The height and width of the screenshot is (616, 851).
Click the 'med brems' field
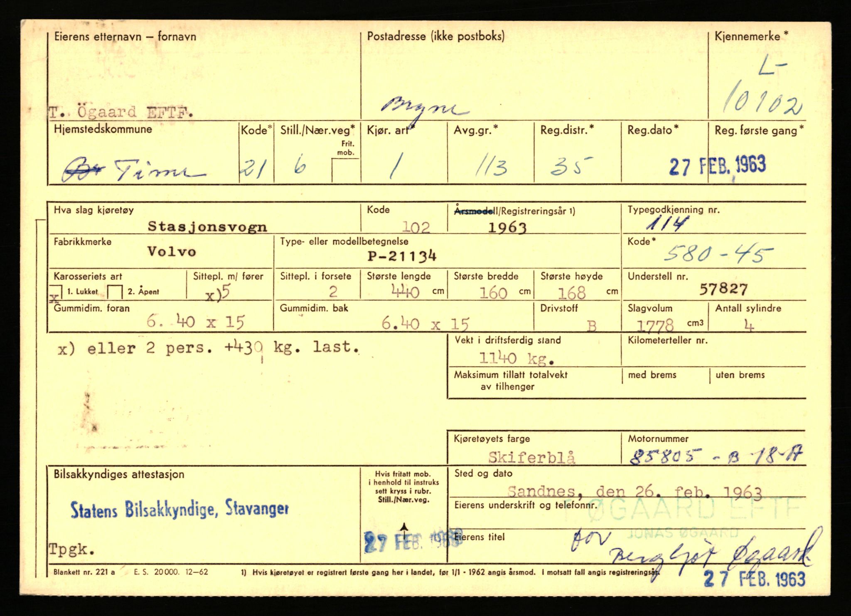tap(666, 382)
